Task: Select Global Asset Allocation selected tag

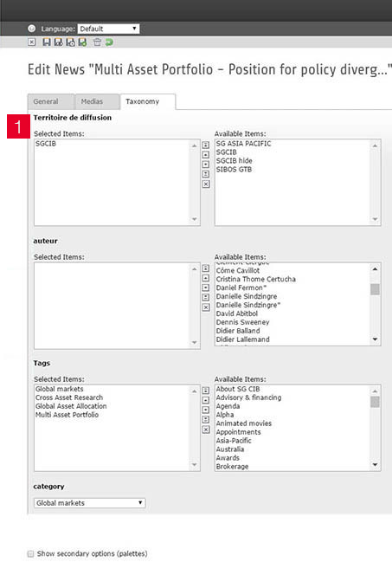Action: point(71,406)
